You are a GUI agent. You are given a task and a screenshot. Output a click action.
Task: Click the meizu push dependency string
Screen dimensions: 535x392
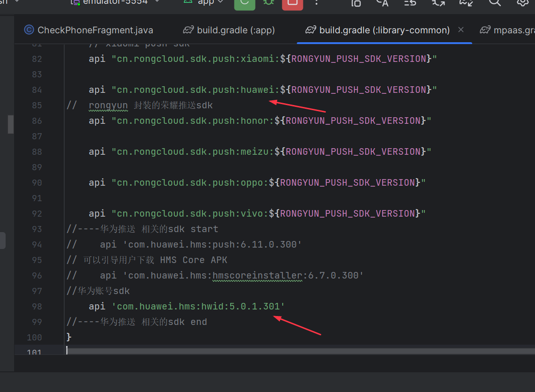click(x=271, y=151)
